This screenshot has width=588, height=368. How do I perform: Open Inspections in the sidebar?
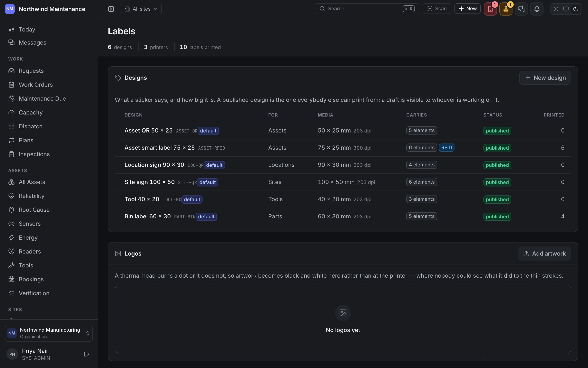(49, 154)
